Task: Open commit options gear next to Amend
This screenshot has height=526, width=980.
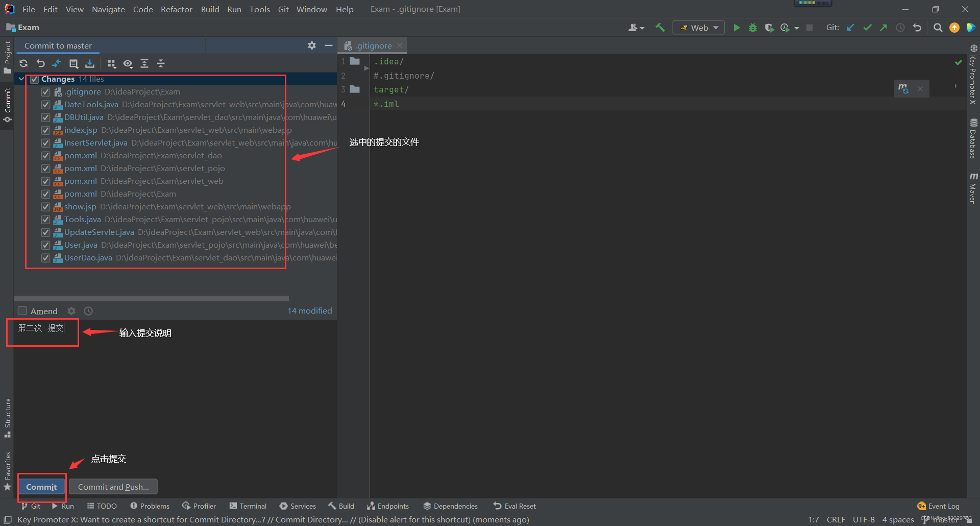Action: coord(71,311)
